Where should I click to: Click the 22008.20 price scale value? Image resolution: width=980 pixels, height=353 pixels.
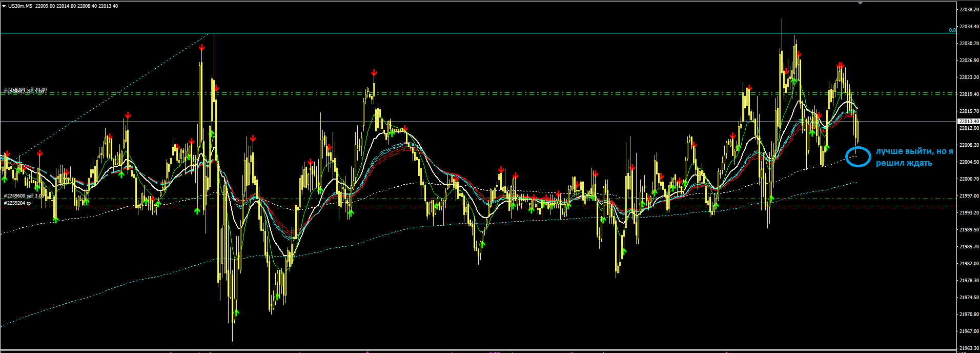tap(969, 145)
